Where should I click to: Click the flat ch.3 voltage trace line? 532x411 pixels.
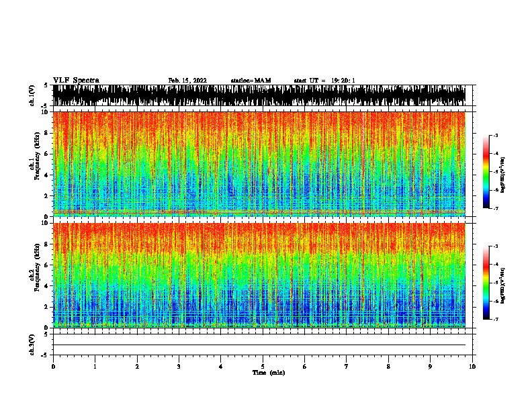click(x=259, y=345)
